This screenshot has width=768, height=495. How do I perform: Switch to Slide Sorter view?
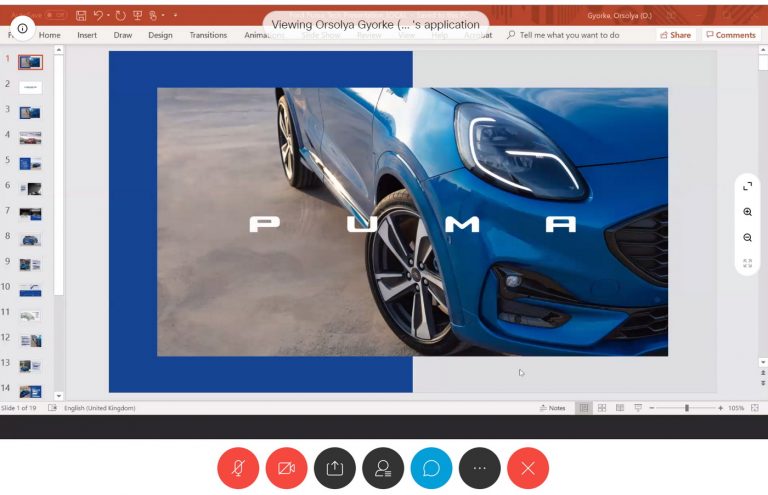tap(602, 408)
